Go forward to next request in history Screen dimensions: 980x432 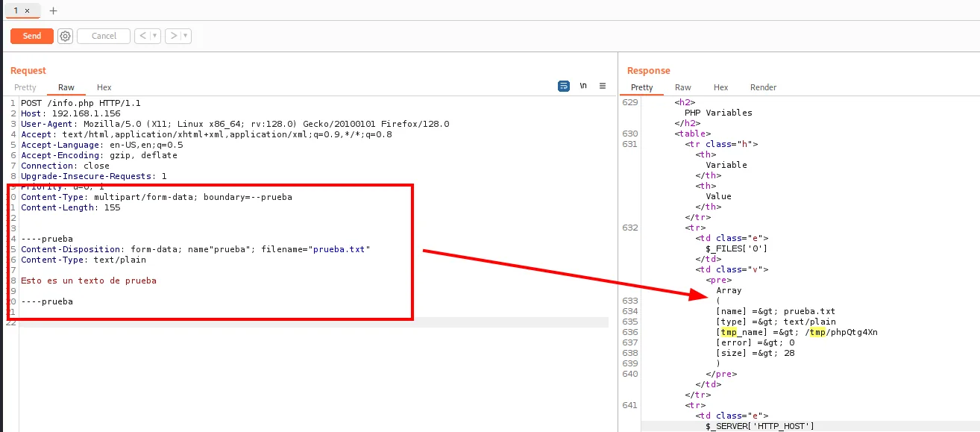[173, 36]
